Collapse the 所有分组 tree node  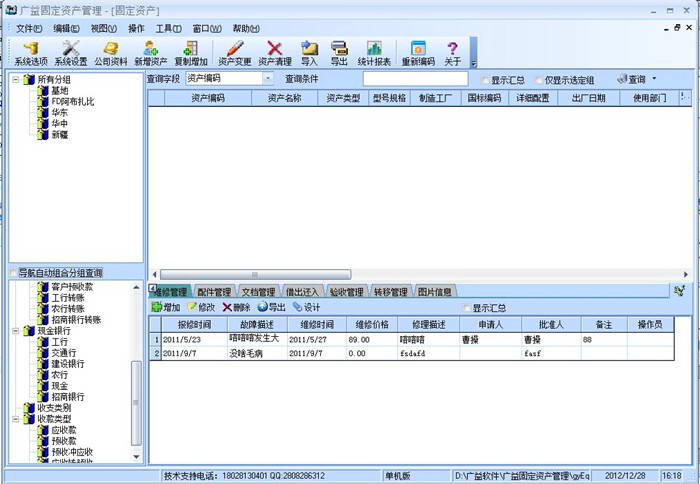[15, 78]
